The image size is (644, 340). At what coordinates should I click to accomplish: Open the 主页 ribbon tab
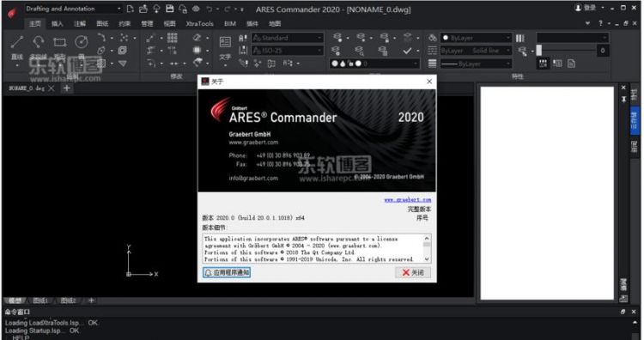[35, 23]
